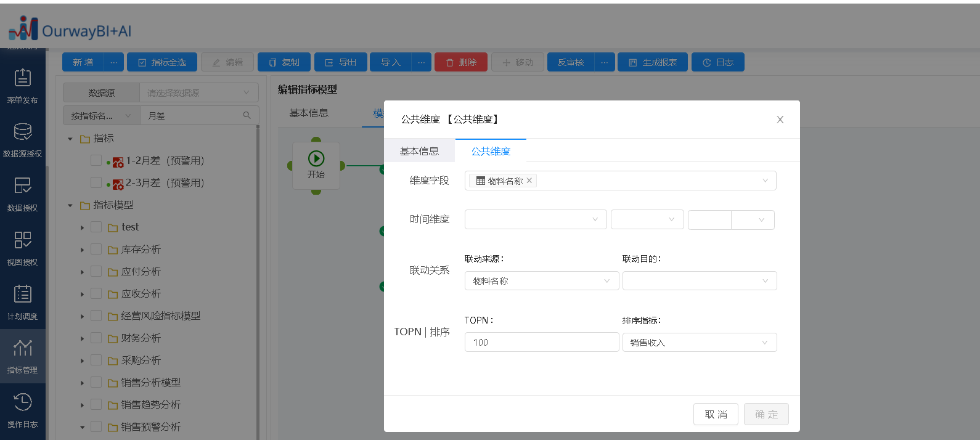Click the 开始 play node icon
The image size is (980, 440).
pyautogui.click(x=316, y=159)
